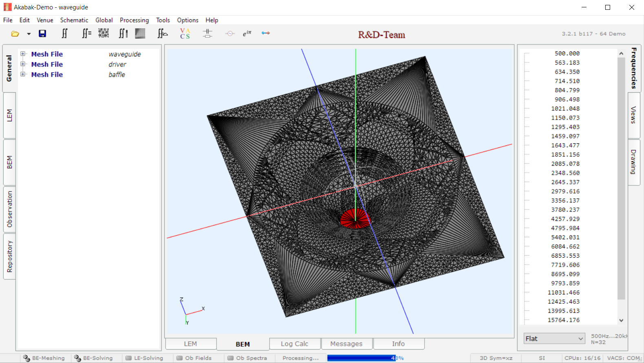The width and height of the screenshot is (644, 363).
Task: Expand the waveguide Mesh File node
Action: (23, 54)
